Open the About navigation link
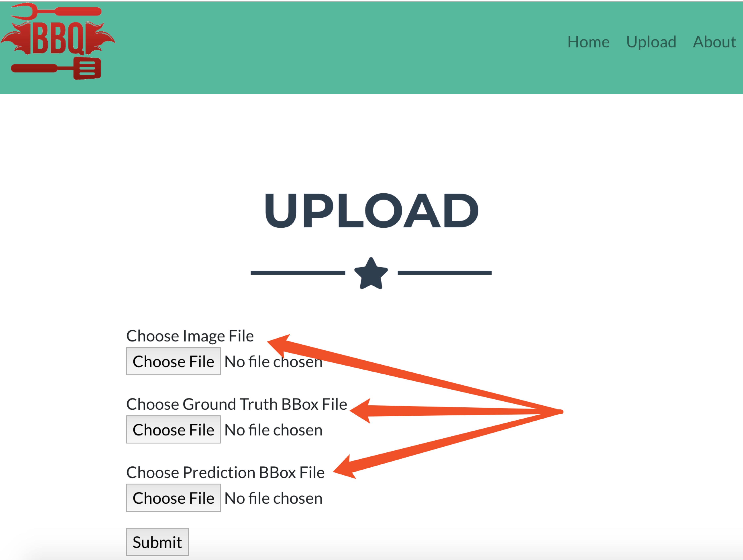Viewport: 743px width, 560px height. coord(714,42)
